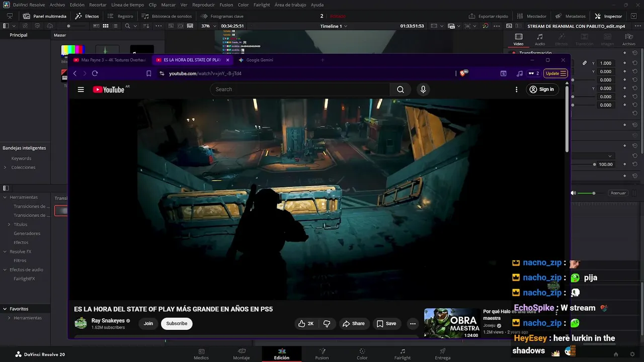Click the Atenuar button in Inspector

click(x=618, y=193)
